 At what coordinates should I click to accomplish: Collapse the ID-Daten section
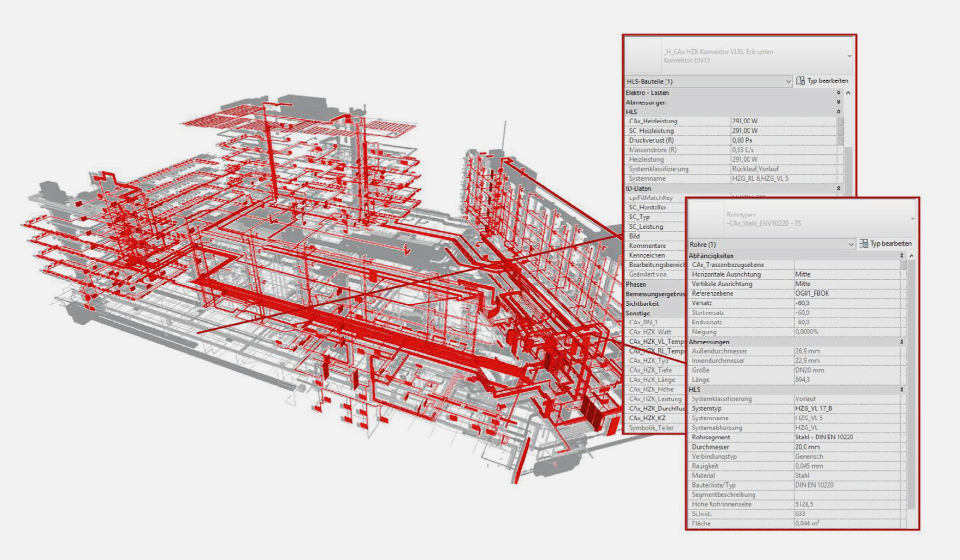(838, 189)
